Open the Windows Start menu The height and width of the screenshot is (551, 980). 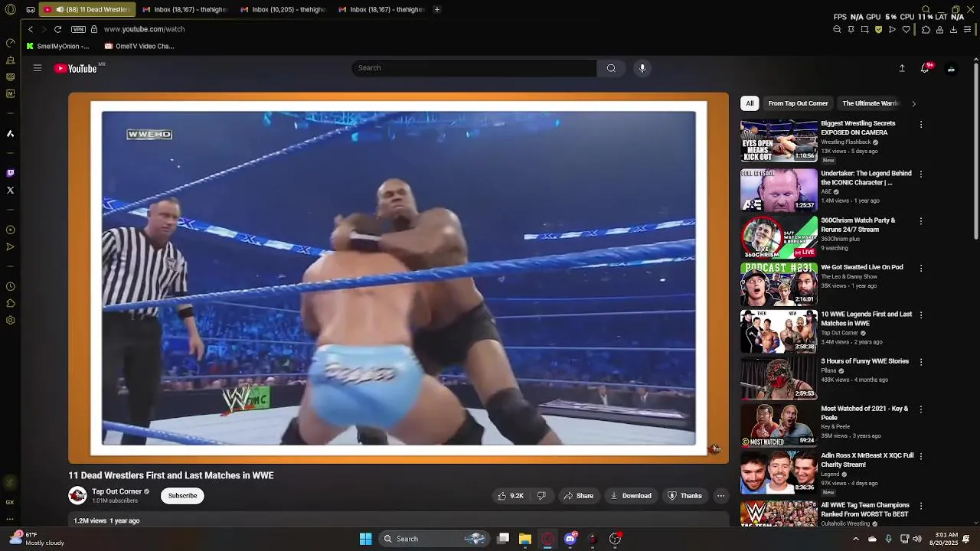[x=365, y=539]
